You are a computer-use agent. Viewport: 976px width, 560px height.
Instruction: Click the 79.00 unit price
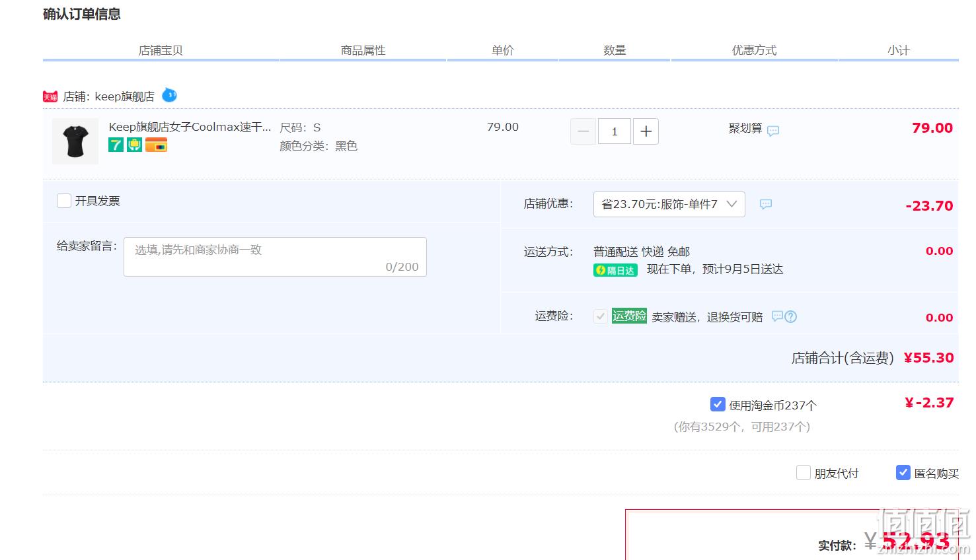click(x=503, y=127)
